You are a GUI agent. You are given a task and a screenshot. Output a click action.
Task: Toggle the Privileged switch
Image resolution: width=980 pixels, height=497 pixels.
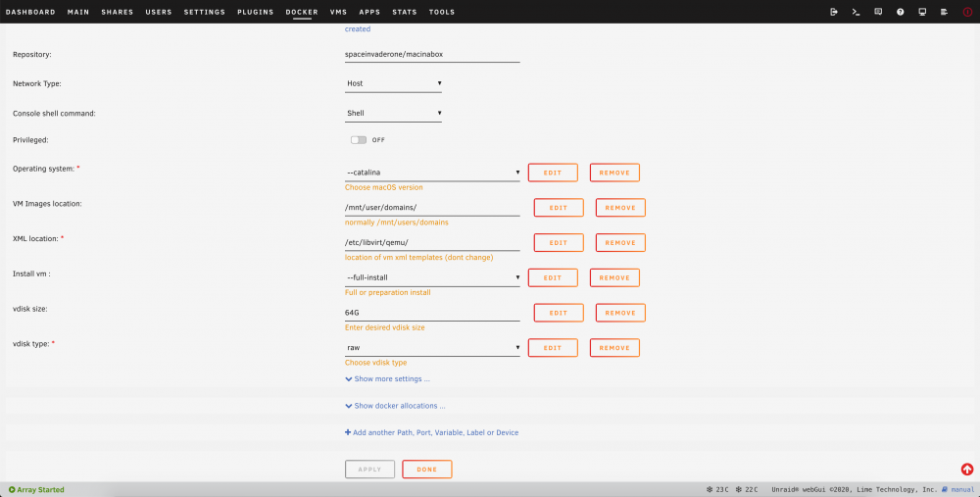(x=358, y=140)
